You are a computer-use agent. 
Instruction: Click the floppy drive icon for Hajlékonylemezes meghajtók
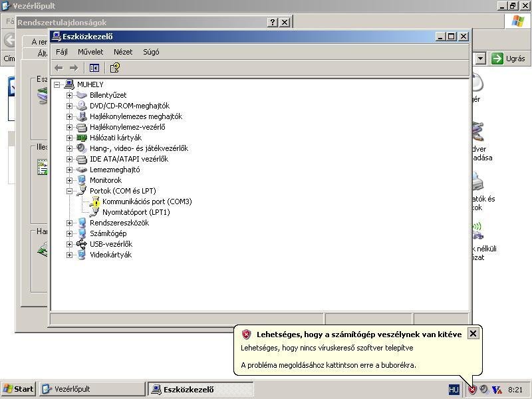81,116
